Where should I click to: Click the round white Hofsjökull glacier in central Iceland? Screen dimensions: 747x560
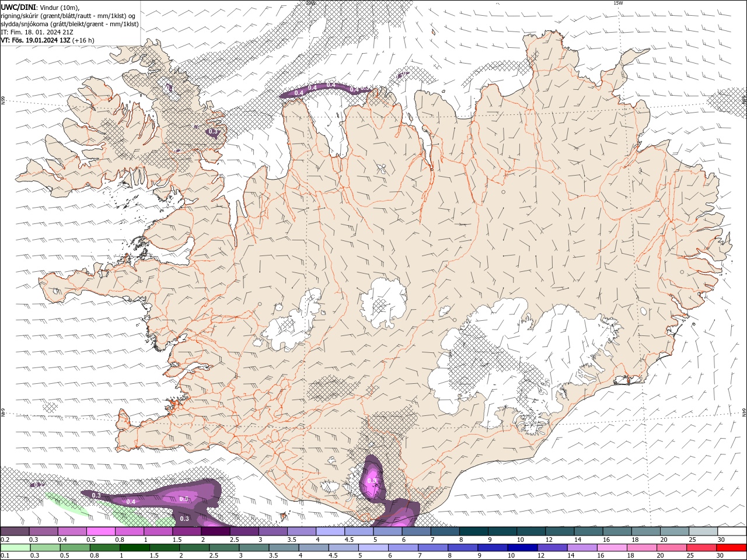pos(383,303)
